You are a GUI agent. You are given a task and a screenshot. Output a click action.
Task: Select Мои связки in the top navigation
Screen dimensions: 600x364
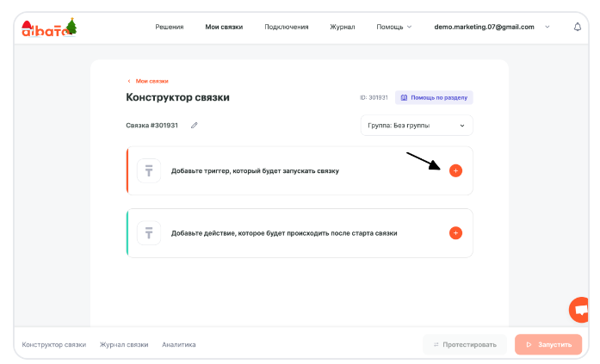tap(224, 27)
